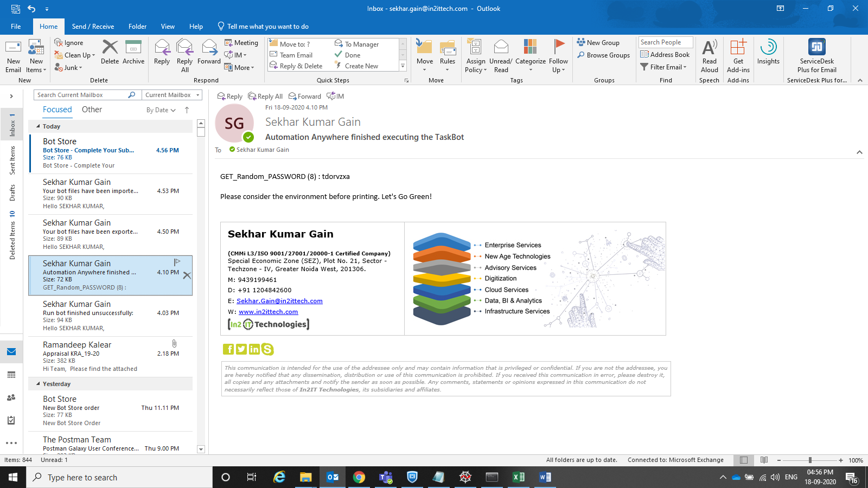Create New quick step
The image size is (868, 488).
356,66
